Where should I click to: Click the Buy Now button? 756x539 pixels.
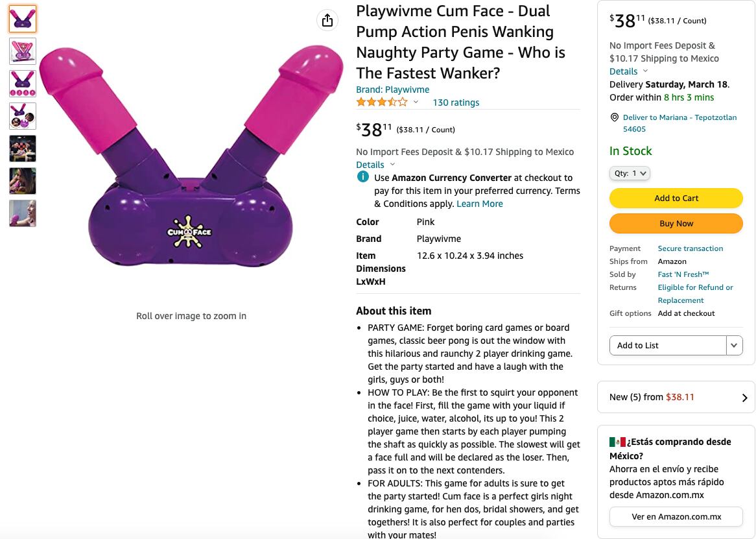(676, 223)
